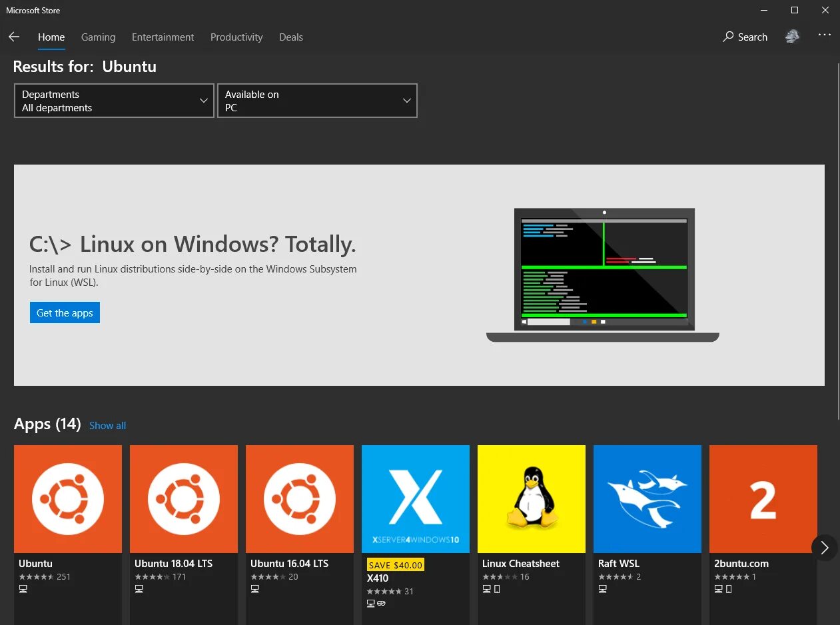Viewport: 840px width, 625px height.
Task: Click the Show all apps link
Action: click(107, 425)
